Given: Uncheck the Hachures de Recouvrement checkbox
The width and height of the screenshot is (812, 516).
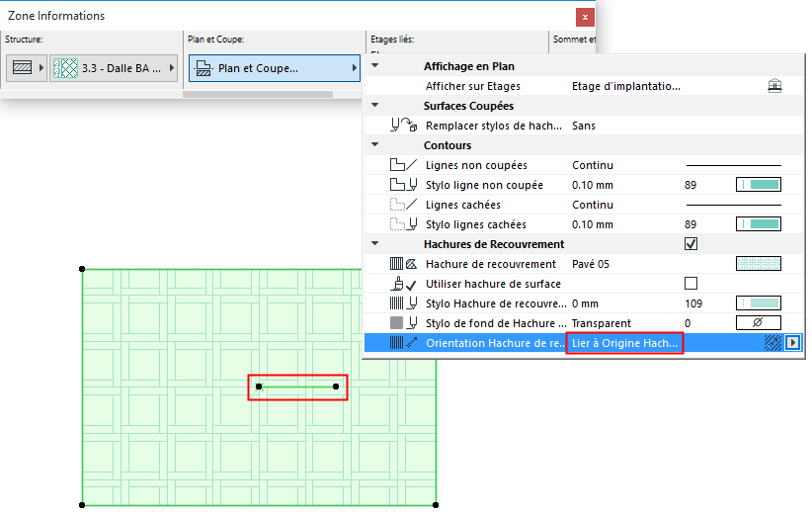Looking at the screenshot, I should 690,243.
